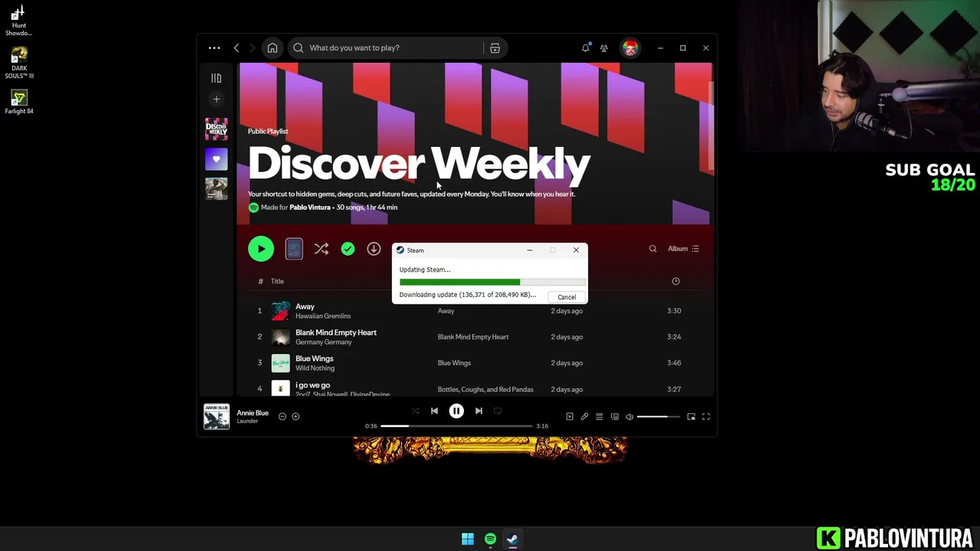This screenshot has height=551, width=980.
Task: Switch to Spotify in the taskbar
Action: coord(490,539)
